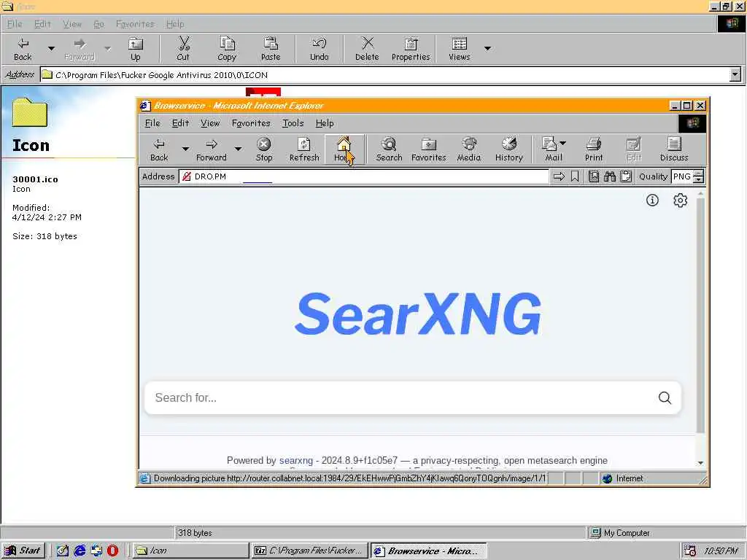Click Back in the Icon folder window
The width and height of the screenshot is (747, 560).
pos(23,49)
